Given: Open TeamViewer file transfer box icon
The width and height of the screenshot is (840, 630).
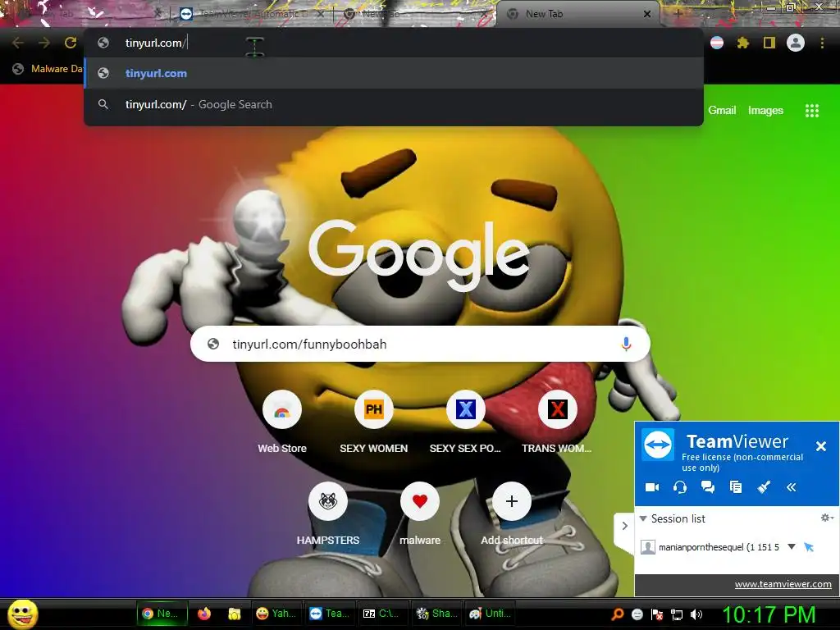Looking at the screenshot, I should pos(736,487).
